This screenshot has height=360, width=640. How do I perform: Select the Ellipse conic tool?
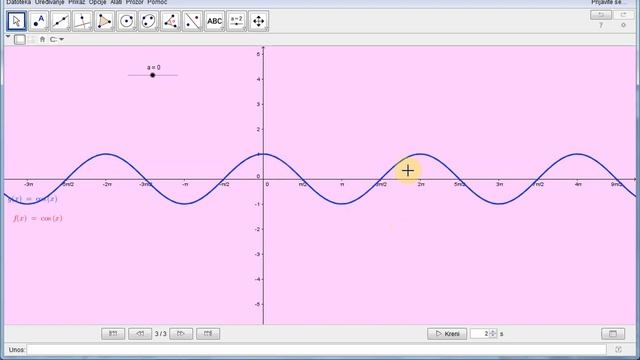click(149, 21)
